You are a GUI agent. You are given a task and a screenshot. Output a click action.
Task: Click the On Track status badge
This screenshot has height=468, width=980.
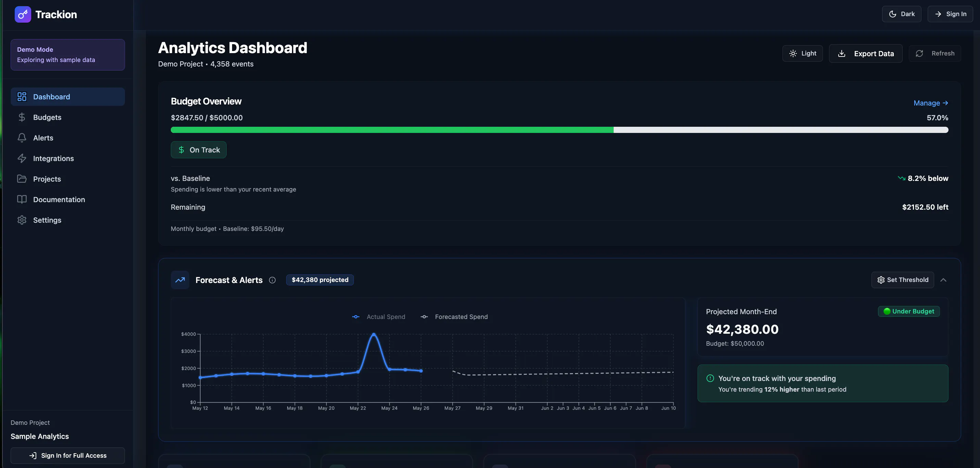tap(199, 150)
